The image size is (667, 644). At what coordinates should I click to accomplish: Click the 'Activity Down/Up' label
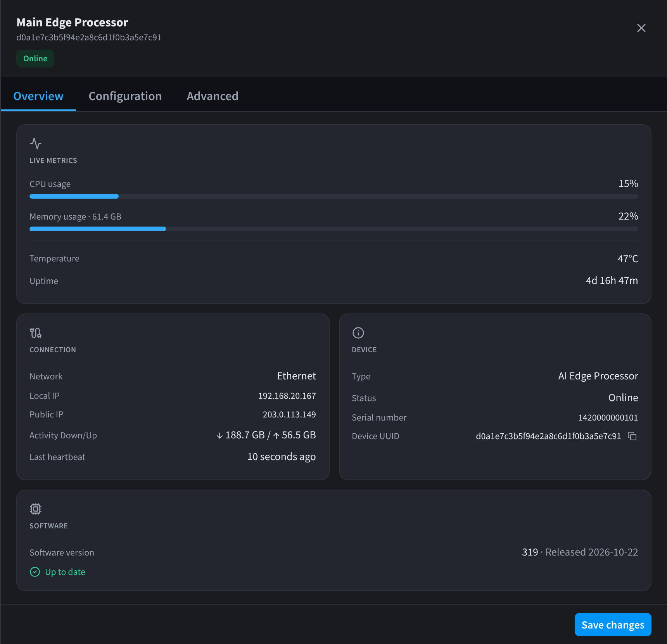63,435
